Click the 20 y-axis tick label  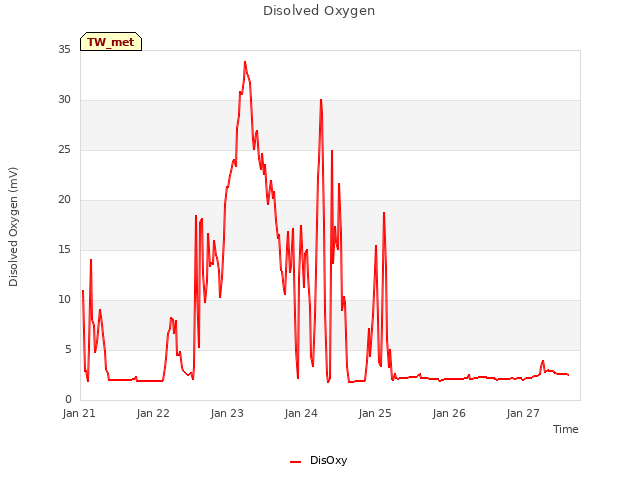[64, 200]
